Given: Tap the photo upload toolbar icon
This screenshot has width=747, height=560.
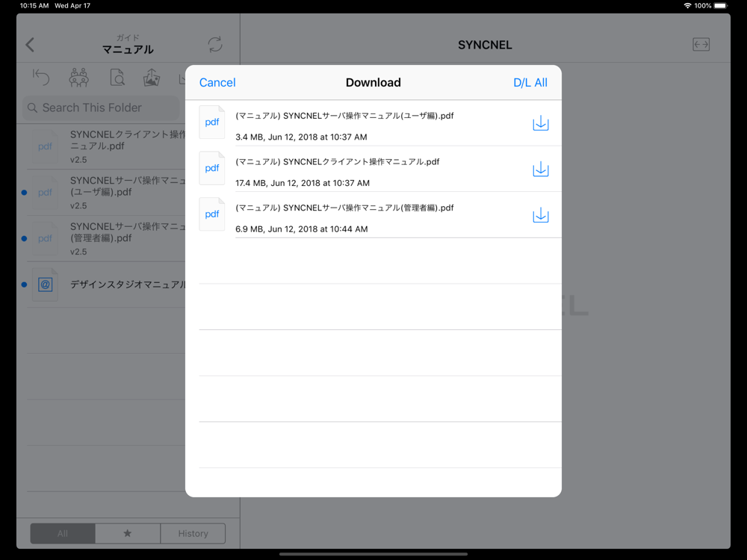Looking at the screenshot, I should click(x=152, y=77).
